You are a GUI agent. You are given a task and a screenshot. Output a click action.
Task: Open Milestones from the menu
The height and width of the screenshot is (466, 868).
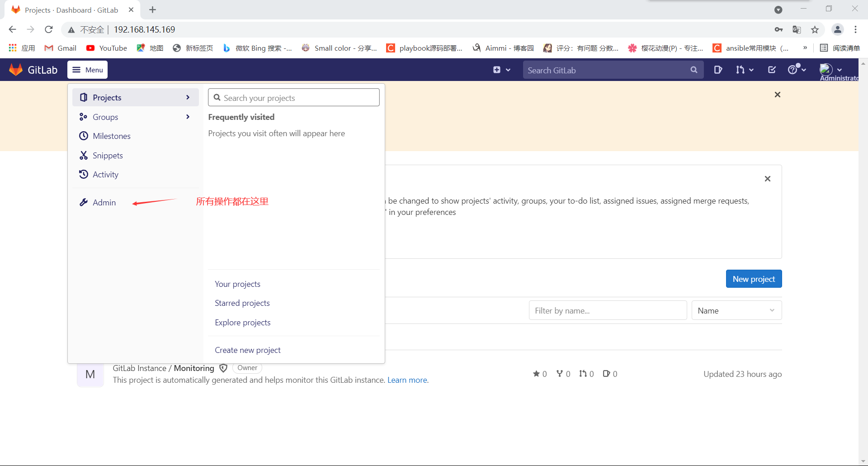tap(136, 136)
